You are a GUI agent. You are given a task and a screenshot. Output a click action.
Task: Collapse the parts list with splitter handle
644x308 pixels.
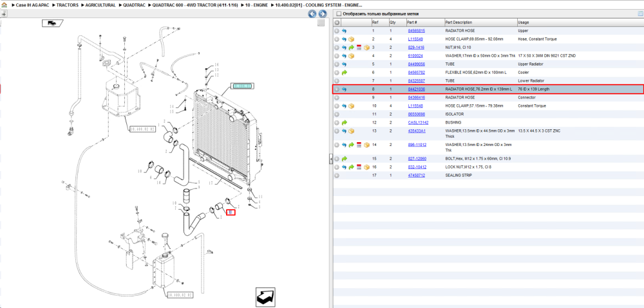[x=330, y=160]
